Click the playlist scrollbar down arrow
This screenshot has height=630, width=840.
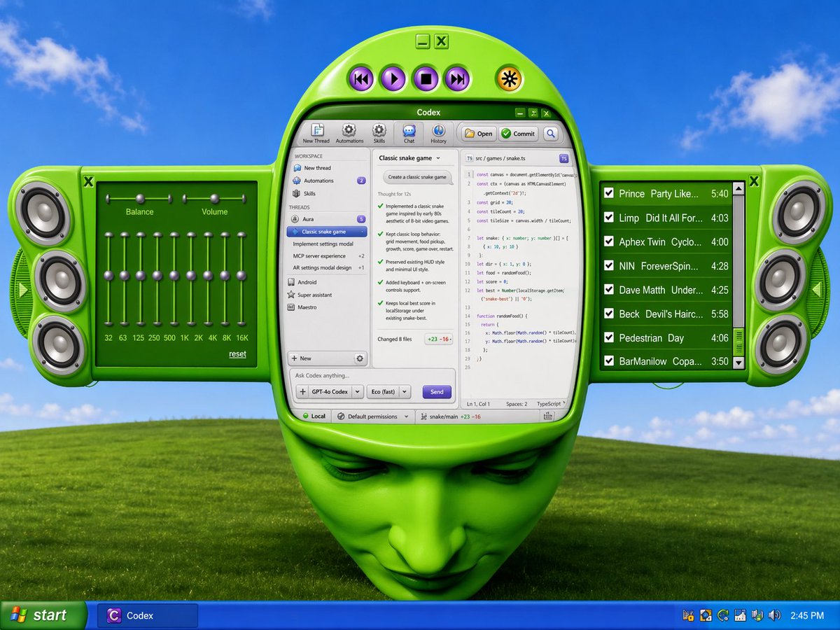pos(739,362)
